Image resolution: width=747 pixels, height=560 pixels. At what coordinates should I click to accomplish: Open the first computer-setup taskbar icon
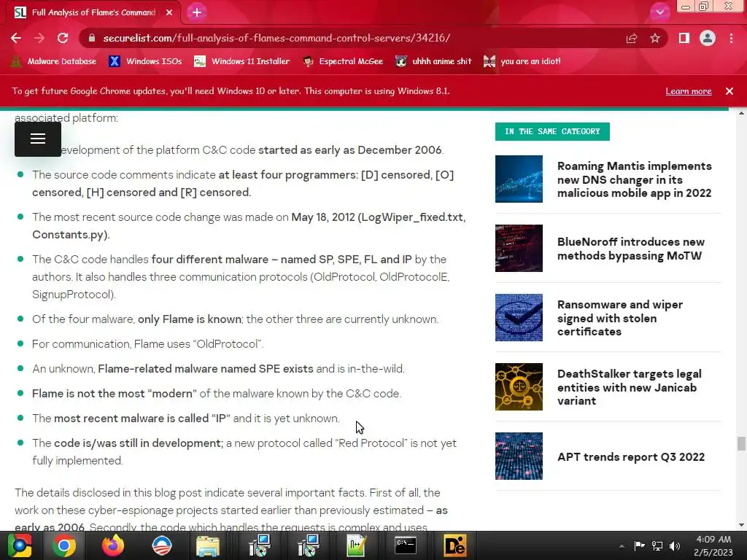(x=260, y=545)
